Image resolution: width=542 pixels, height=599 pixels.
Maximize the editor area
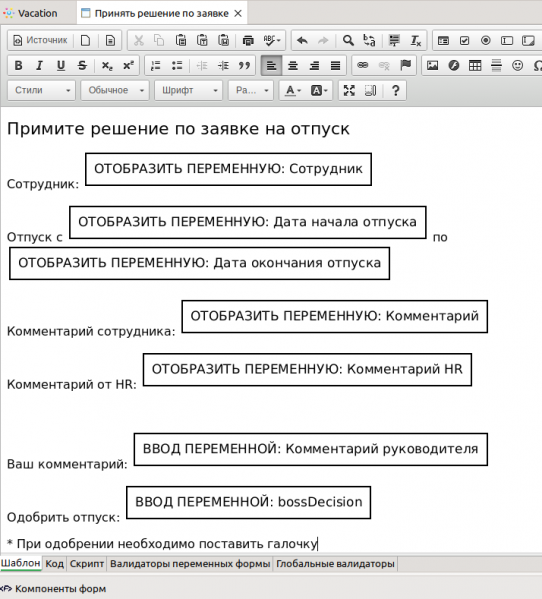(x=349, y=91)
